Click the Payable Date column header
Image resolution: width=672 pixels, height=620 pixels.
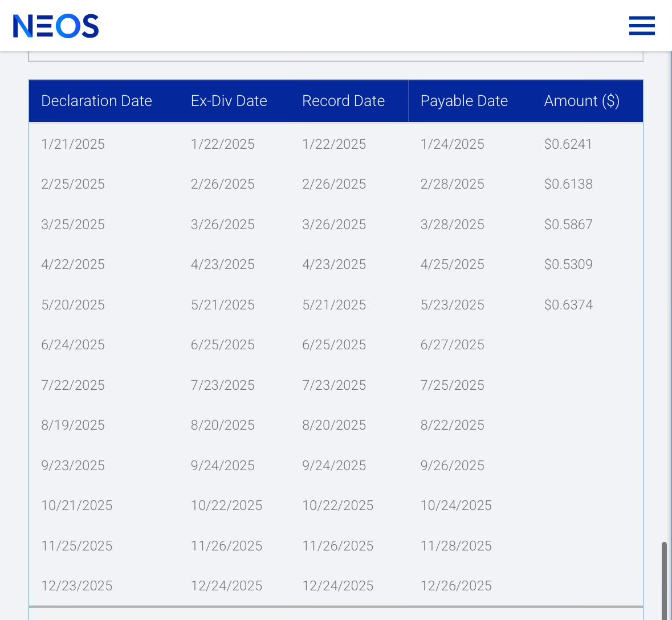(464, 101)
